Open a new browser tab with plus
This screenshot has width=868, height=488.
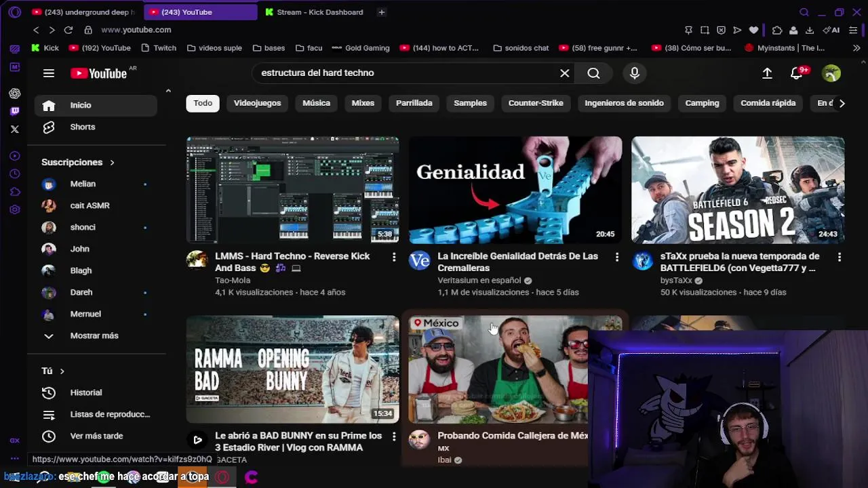tap(382, 12)
